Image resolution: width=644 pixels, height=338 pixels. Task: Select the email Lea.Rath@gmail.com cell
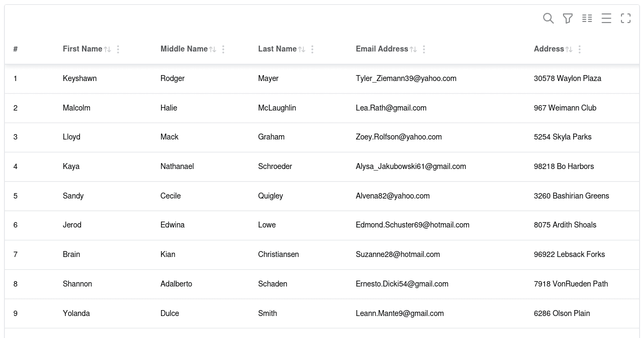coord(391,108)
